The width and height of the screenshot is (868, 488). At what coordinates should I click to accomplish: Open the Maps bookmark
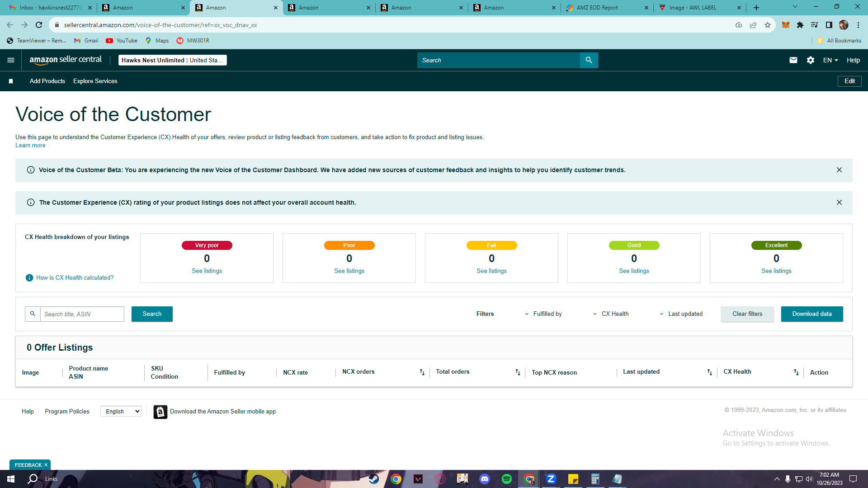pyautogui.click(x=157, y=41)
